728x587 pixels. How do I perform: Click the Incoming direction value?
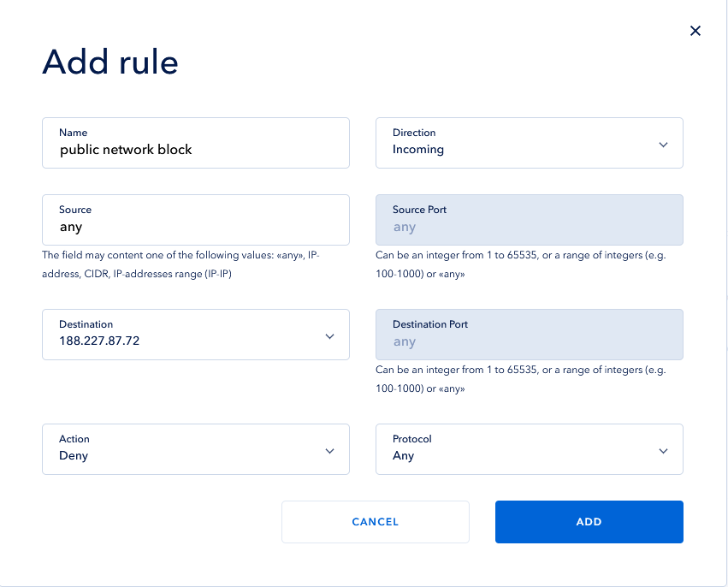420,150
